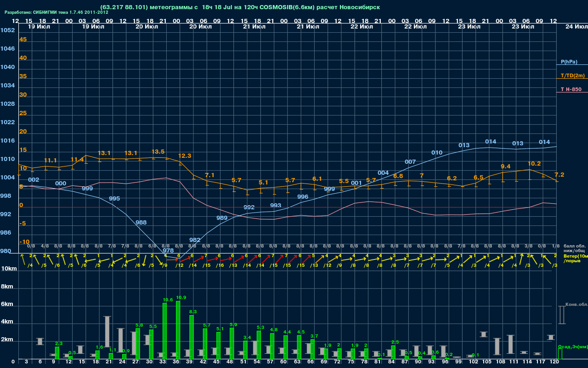
Task: Click the Осад,3ч(мм) legend text
Action: pos(573,346)
